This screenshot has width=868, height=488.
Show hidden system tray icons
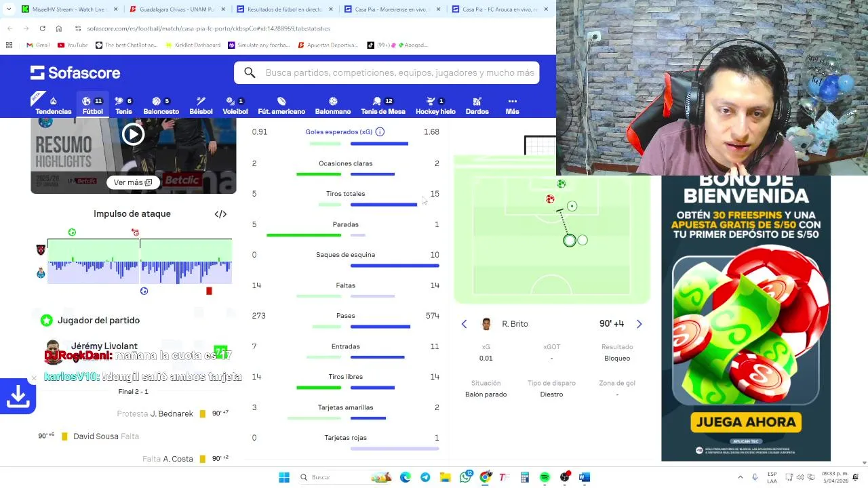click(740, 477)
